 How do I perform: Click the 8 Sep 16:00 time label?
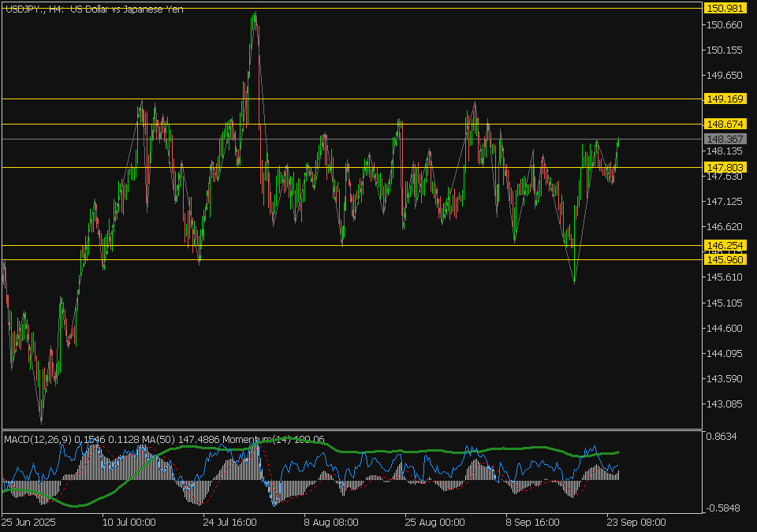coord(532,523)
